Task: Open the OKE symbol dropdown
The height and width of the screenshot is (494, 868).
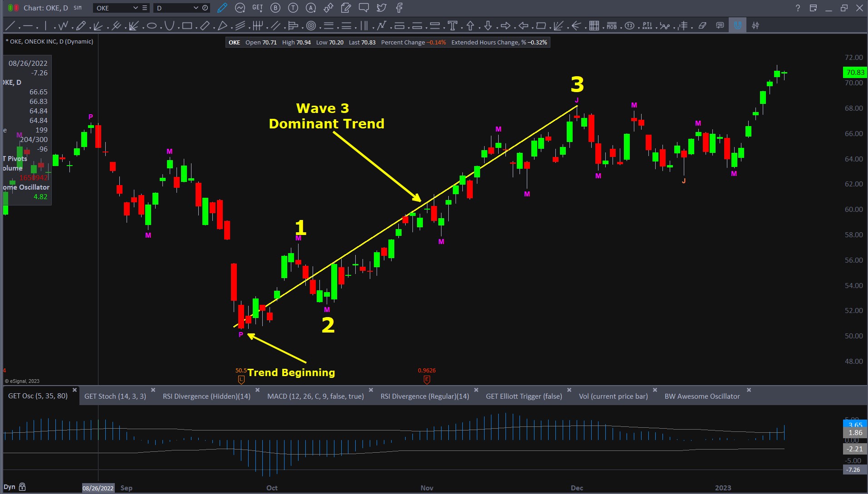Action: (x=135, y=8)
